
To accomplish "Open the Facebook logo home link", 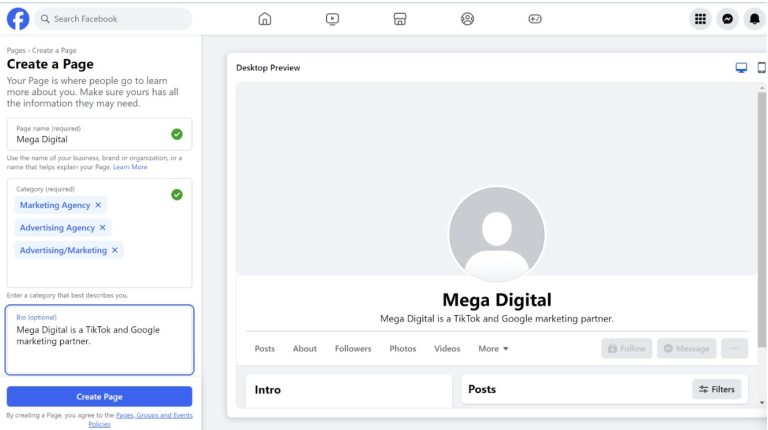I will tap(18, 19).
